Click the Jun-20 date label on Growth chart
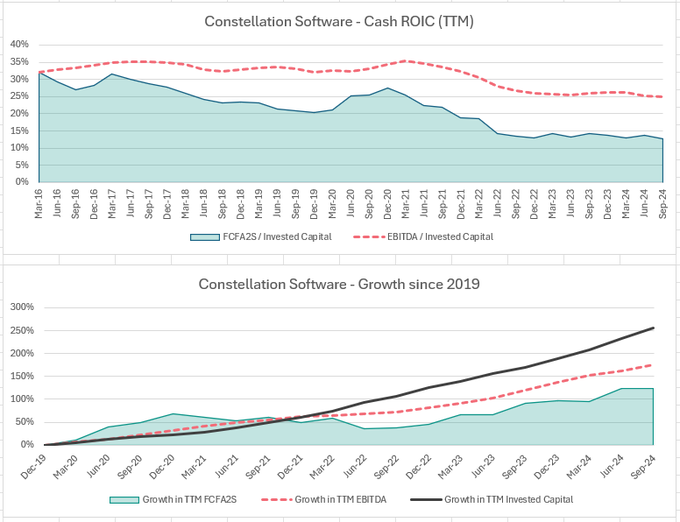The image size is (680, 522). (x=98, y=466)
